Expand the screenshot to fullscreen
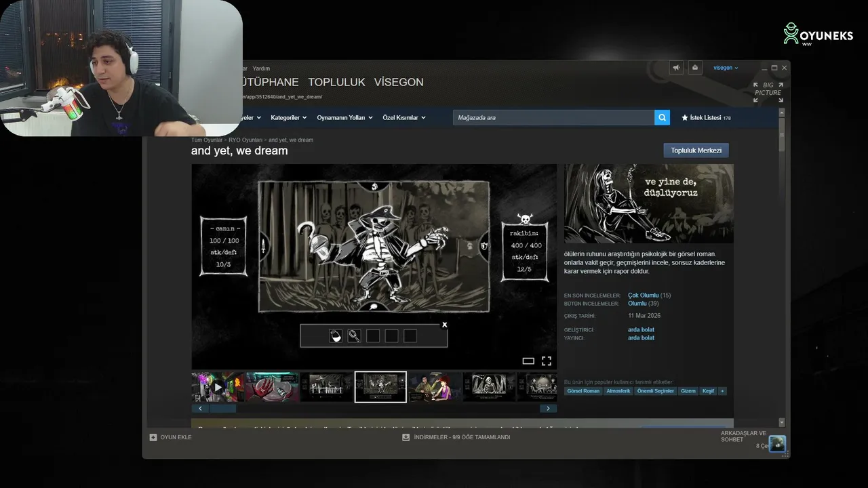 click(x=547, y=361)
